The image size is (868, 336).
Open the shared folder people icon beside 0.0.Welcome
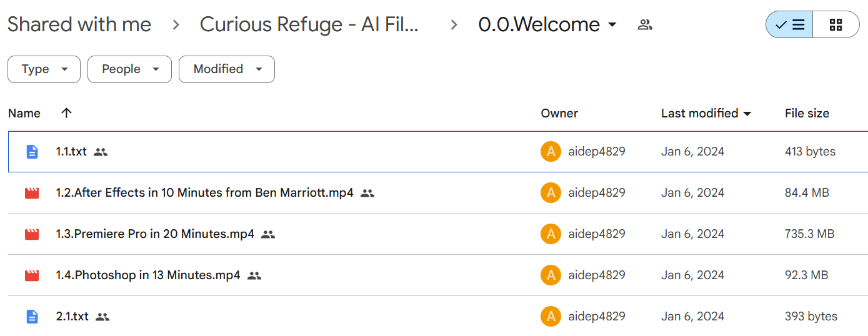pos(645,25)
